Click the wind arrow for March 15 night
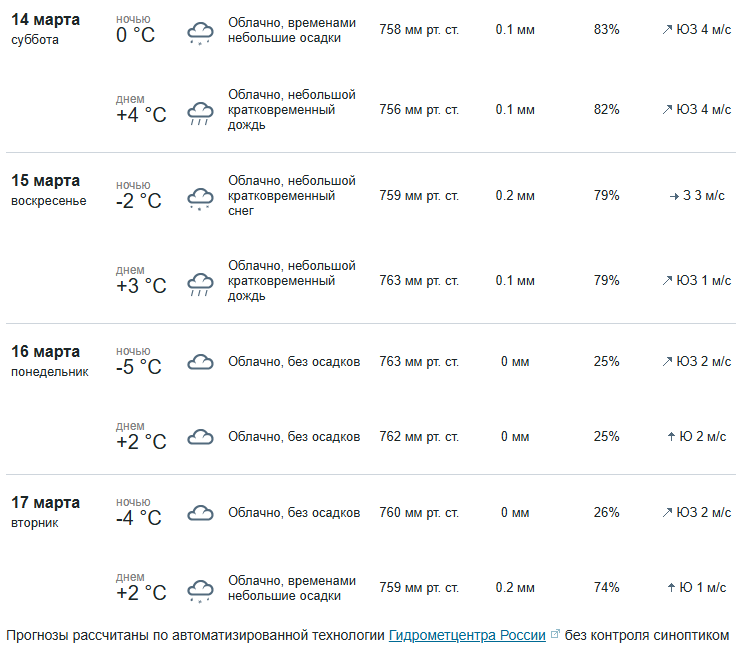 tap(674, 196)
